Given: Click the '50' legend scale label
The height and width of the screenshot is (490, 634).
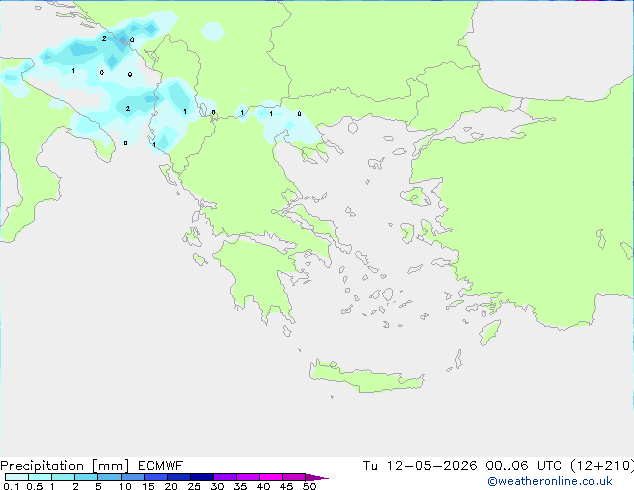Looking at the screenshot, I should pos(309,486).
